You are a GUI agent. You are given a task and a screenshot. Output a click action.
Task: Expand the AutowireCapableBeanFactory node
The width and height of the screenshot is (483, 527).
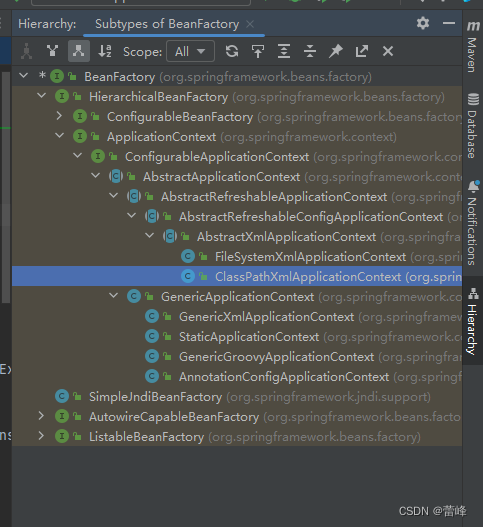click(x=41, y=416)
